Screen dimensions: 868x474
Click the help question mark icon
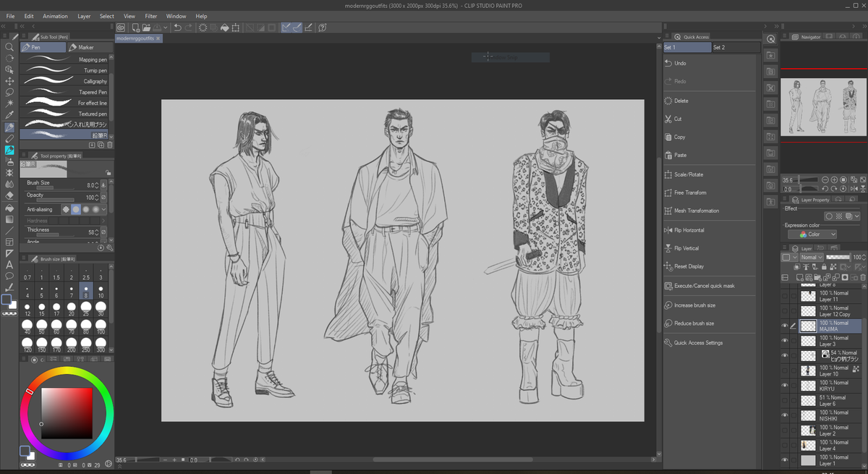click(x=323, y=27)
